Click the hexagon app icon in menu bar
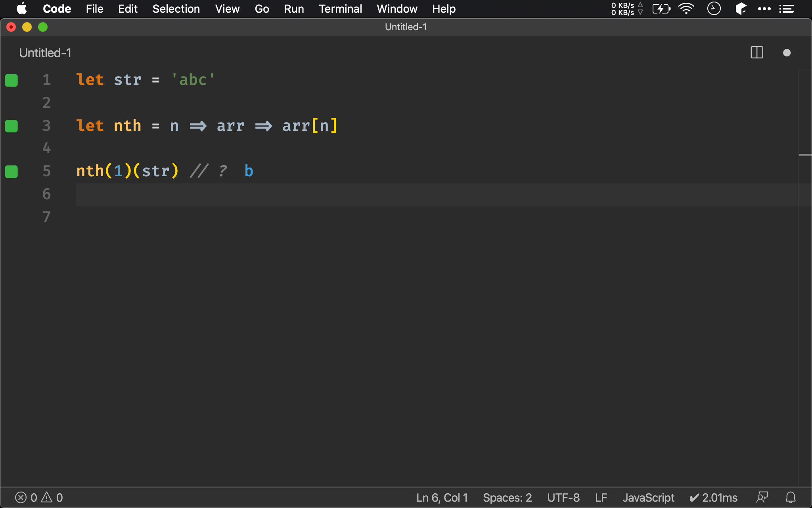812x508 pixels. click(x=741, y=9)
